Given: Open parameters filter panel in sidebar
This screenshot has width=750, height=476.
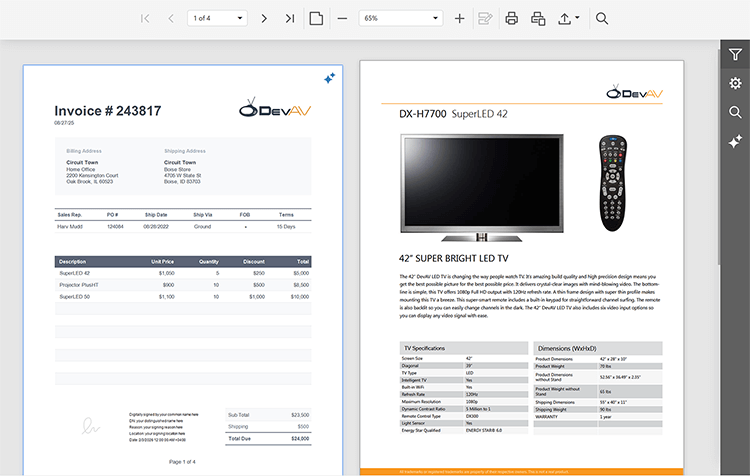Looking at the screenshot, I should (735, 55).
